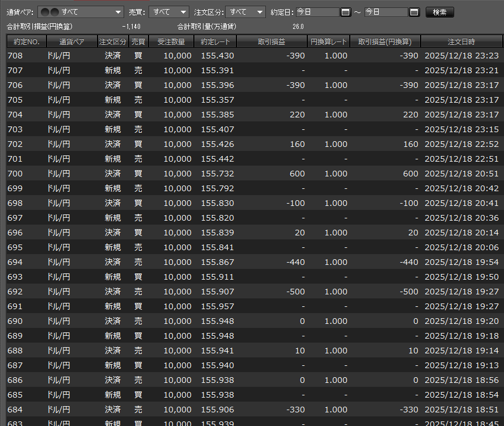Click the 取引損益(円換算) column header
Image resolution: width=504 pixels, height=426 pixels.
tap(385, 41)
